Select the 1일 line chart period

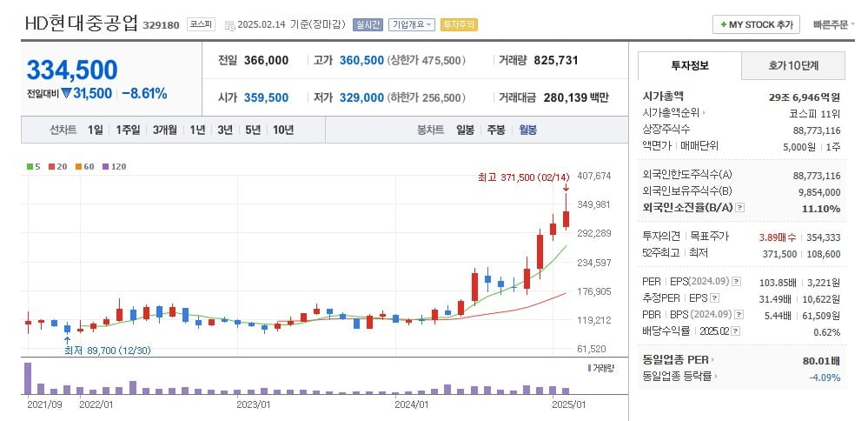coord(96,130)
